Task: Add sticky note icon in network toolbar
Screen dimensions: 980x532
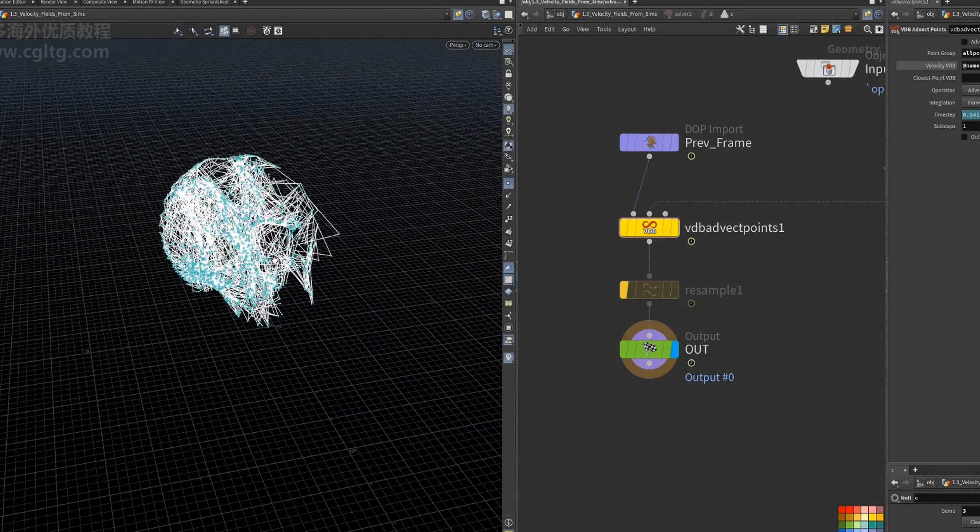Action: pos(825,29)
